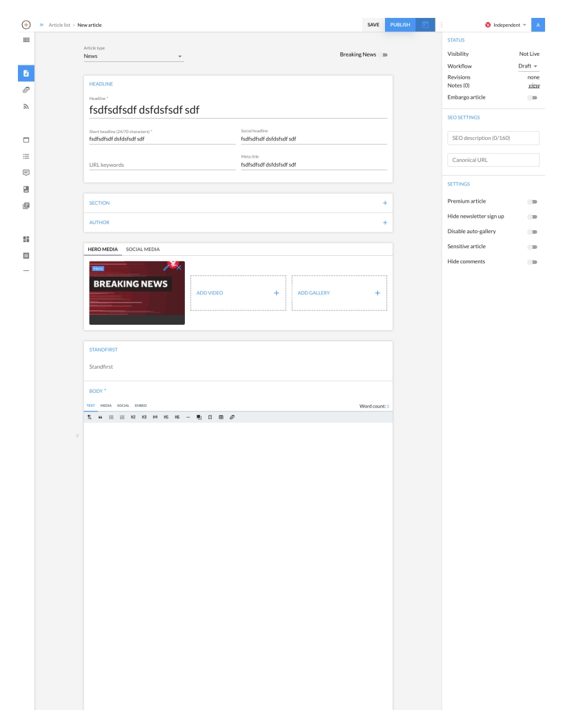Click the calendar schedule publish icon
Viewport: 563px width, 728px height.
pos(425,25)
